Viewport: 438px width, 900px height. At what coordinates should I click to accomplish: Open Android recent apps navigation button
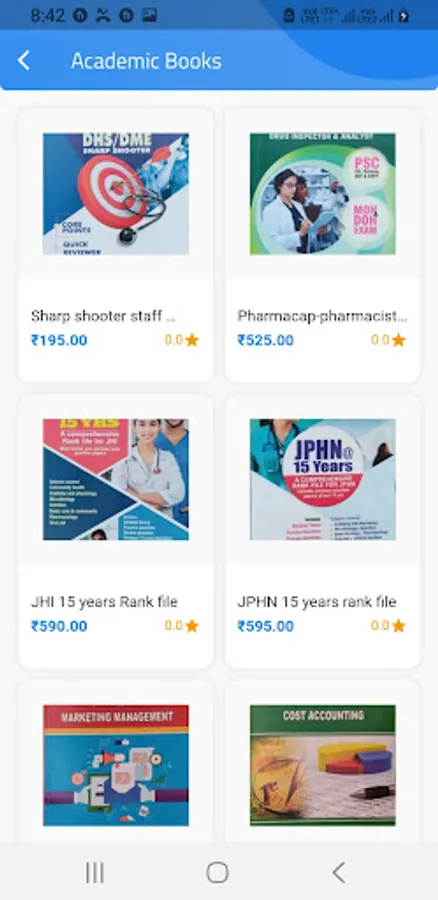pos(95,872)
